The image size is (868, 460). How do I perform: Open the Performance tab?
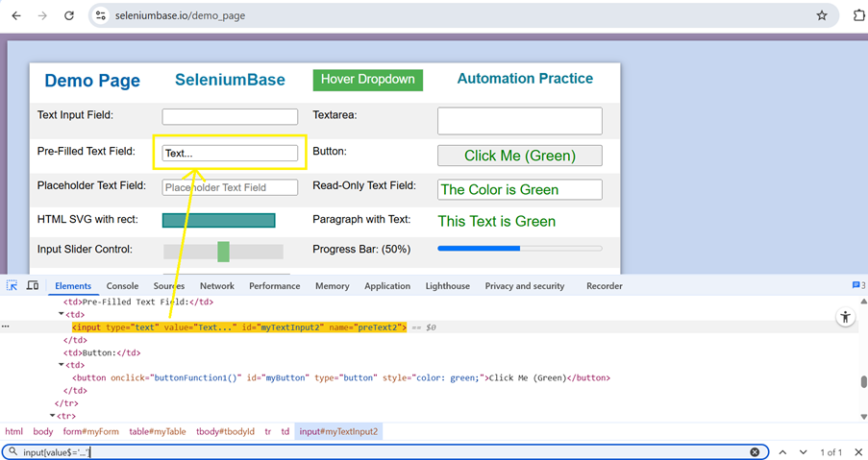275,286
